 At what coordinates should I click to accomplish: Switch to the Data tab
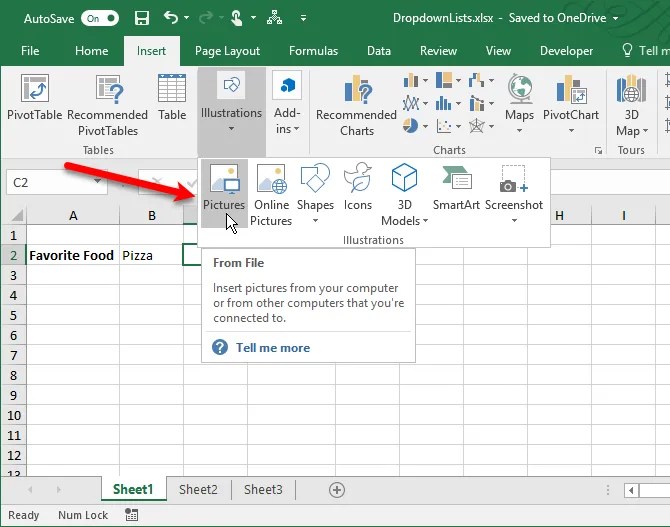pos(379,51)
